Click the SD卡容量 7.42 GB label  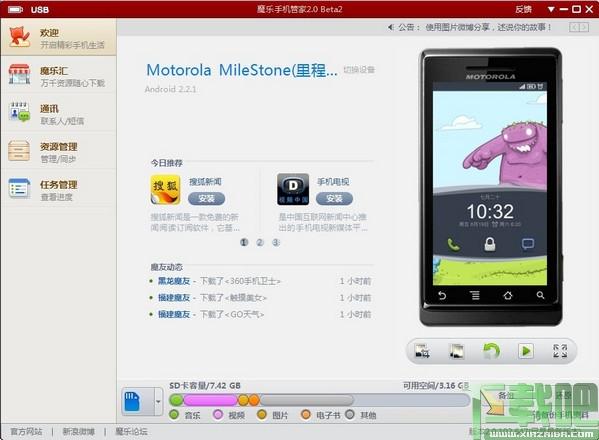[x=205, y=386]
